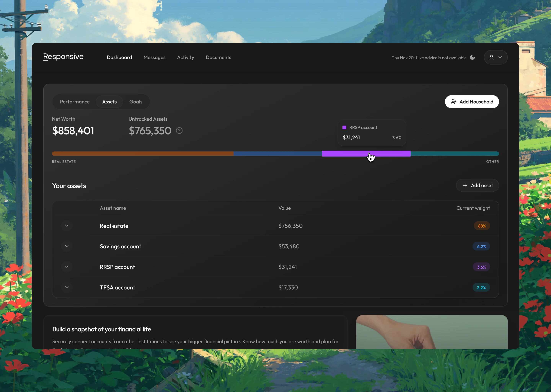Click the $756,350 value cell
Viewport: 551px width, 392px height.
pos(290,226)
